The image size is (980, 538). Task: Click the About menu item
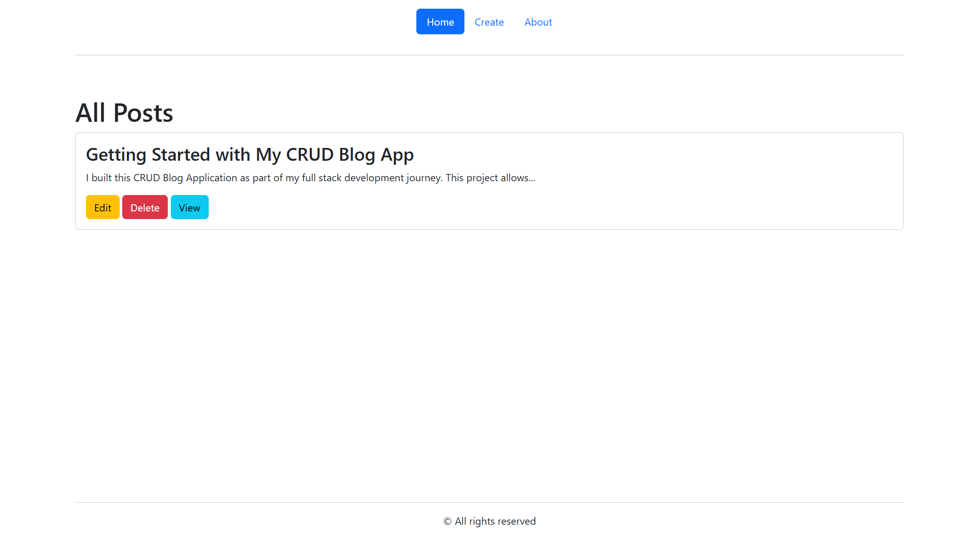(538, 21)
